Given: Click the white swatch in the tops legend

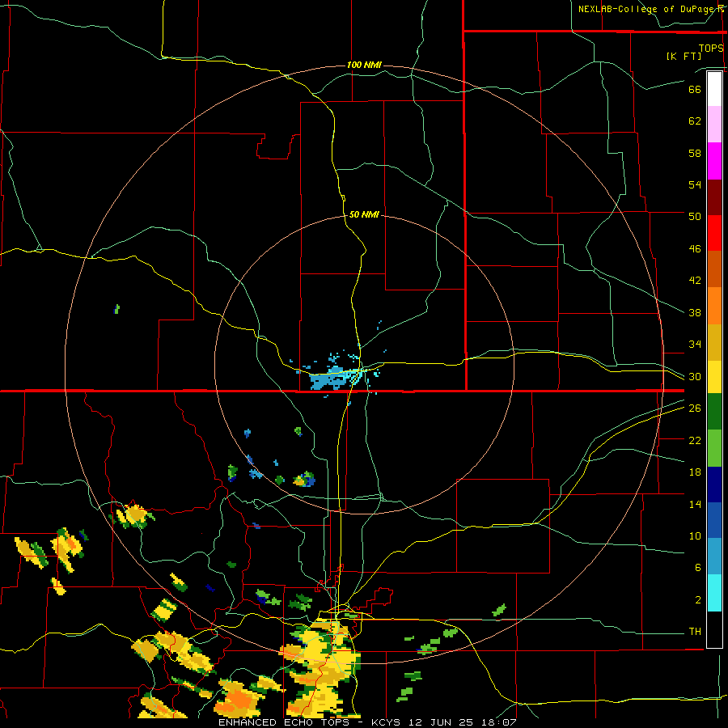Looking at the screenshot, I should pos(714,89).
